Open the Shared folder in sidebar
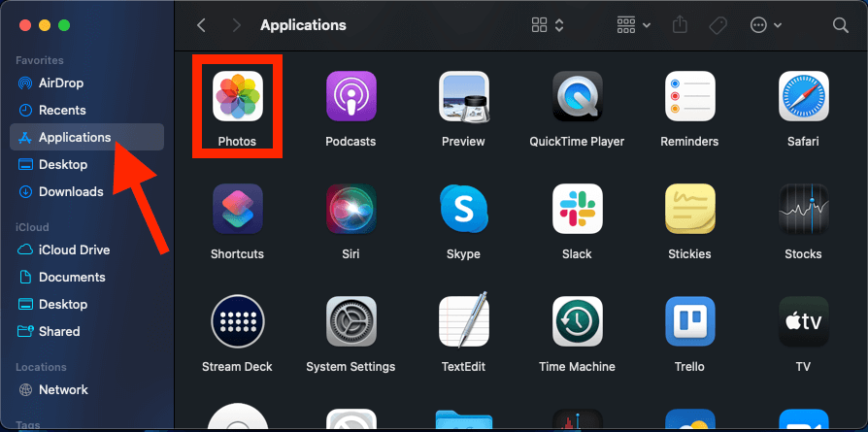 pos(87,331)
